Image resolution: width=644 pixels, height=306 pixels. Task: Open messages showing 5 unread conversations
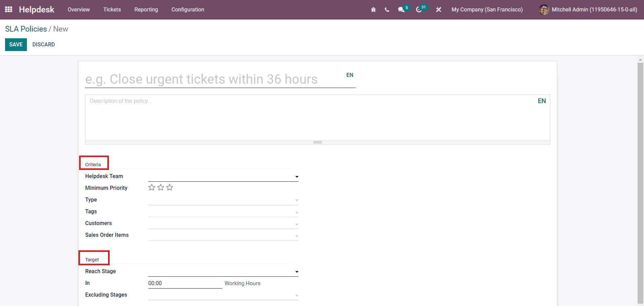tap(401, 9)
